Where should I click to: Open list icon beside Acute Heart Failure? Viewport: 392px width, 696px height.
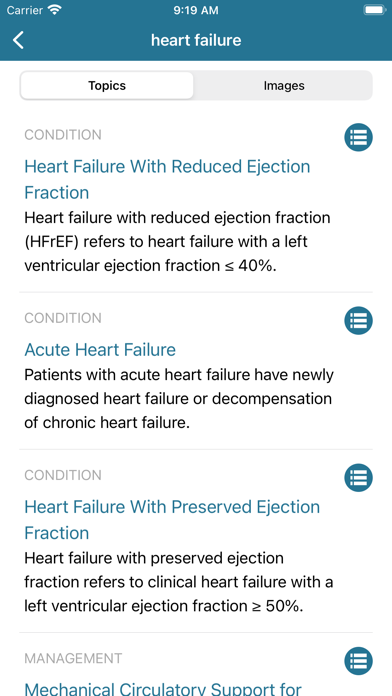[x=358, y=320]
